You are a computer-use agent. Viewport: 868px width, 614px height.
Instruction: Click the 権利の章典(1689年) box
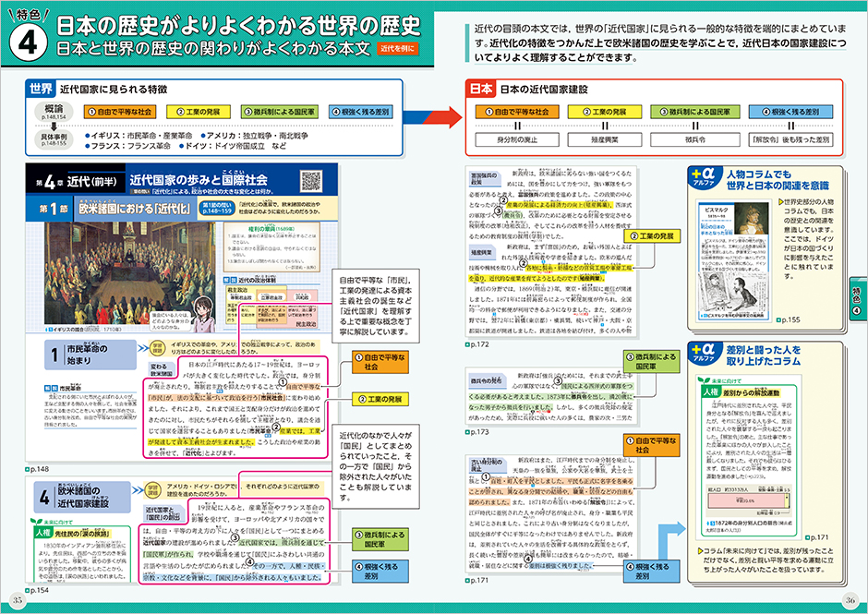[272, 248]
